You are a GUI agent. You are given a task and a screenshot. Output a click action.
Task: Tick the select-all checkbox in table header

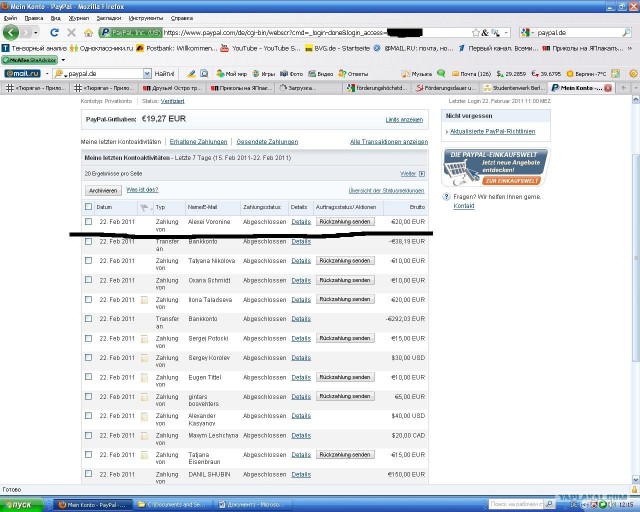[88, 207]
